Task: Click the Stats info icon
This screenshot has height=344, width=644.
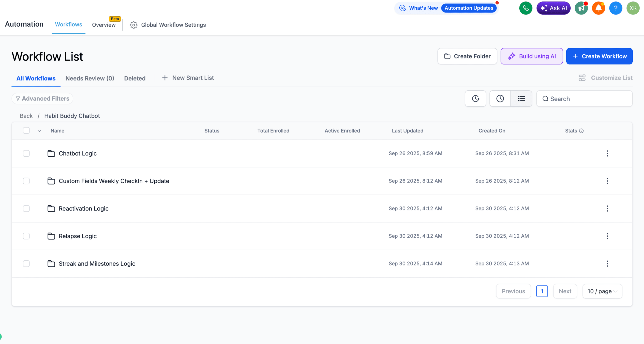Action: point(581,131)
